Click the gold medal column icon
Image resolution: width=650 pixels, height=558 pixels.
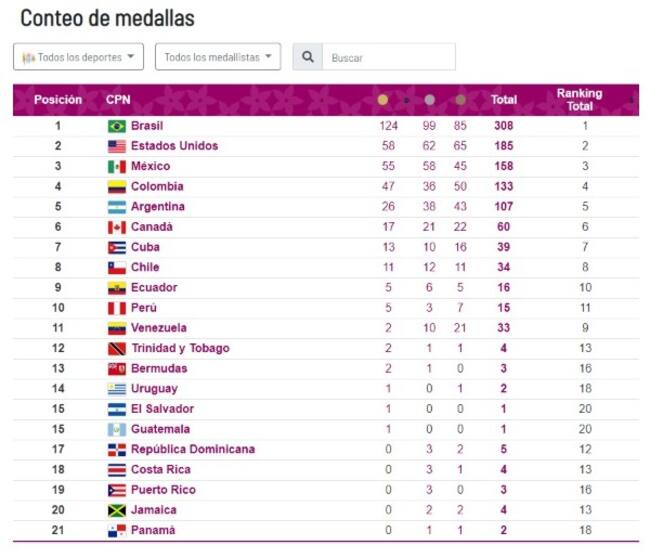(x=382, y=100)
